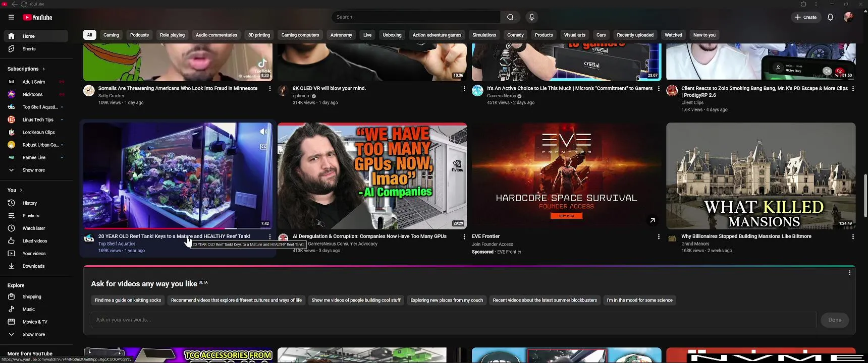Open Client Clips channel avatar
This screenshot has width=868, height=363.
point(672,91)
